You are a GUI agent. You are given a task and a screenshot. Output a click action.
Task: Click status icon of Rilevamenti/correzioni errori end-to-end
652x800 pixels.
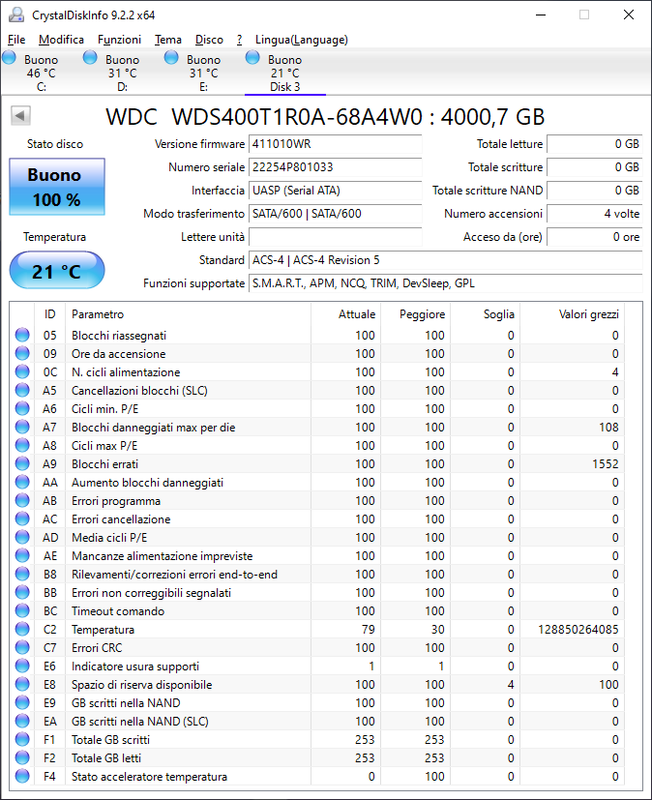[x=22, y=573]
